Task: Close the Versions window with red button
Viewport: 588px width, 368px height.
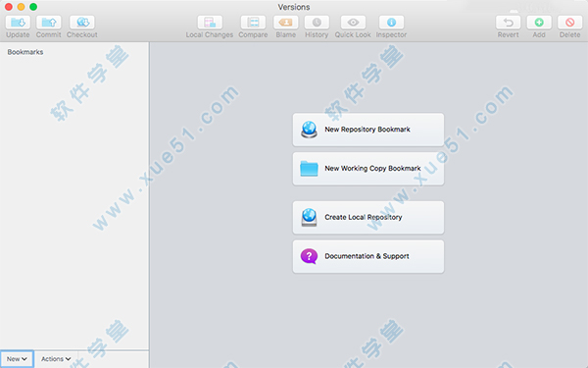Action: click(x=9, y=7)
